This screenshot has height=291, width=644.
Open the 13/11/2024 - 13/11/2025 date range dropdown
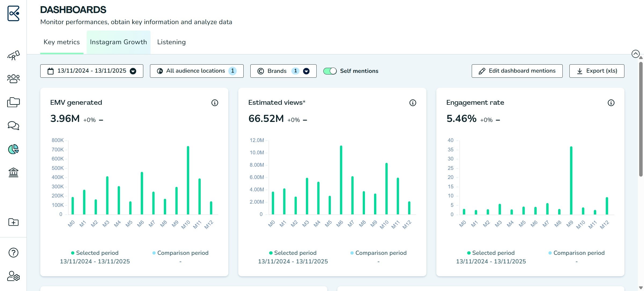pos(92,71)
